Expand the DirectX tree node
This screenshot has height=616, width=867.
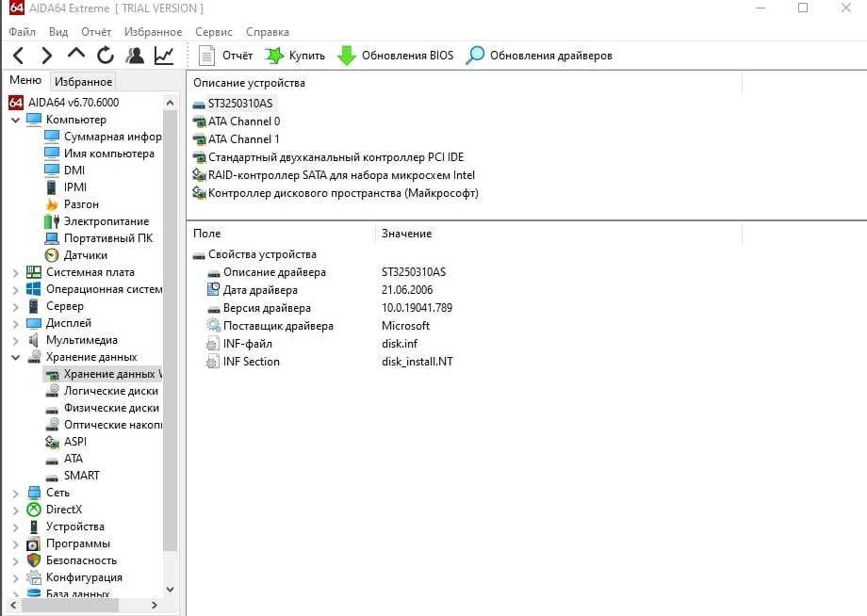tap(15, 511)
